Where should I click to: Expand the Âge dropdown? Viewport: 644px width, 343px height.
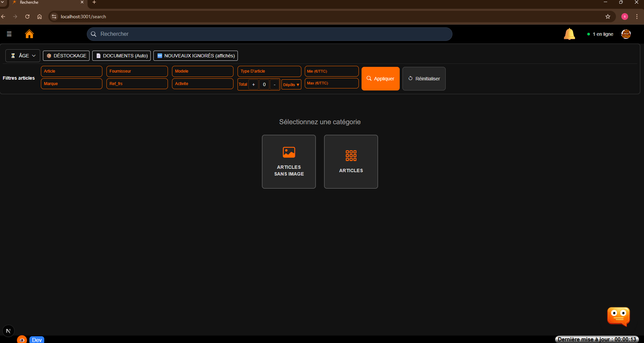[23, 56]
